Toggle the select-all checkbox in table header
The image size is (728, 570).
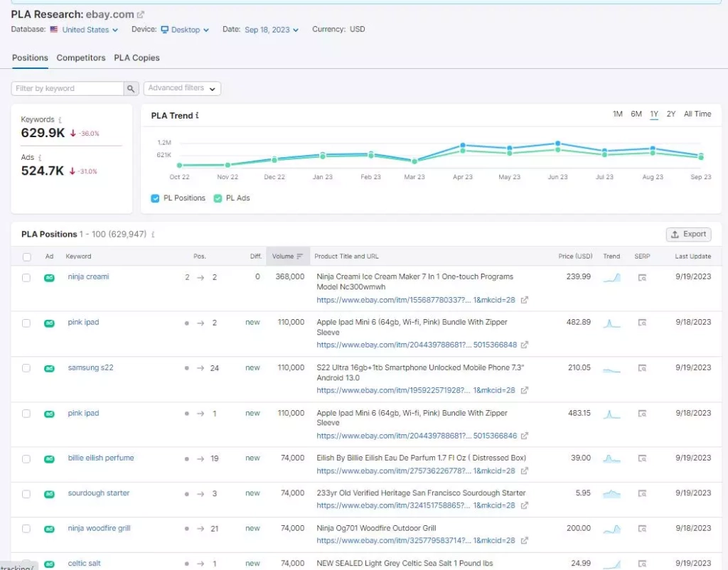coord(27,257)
